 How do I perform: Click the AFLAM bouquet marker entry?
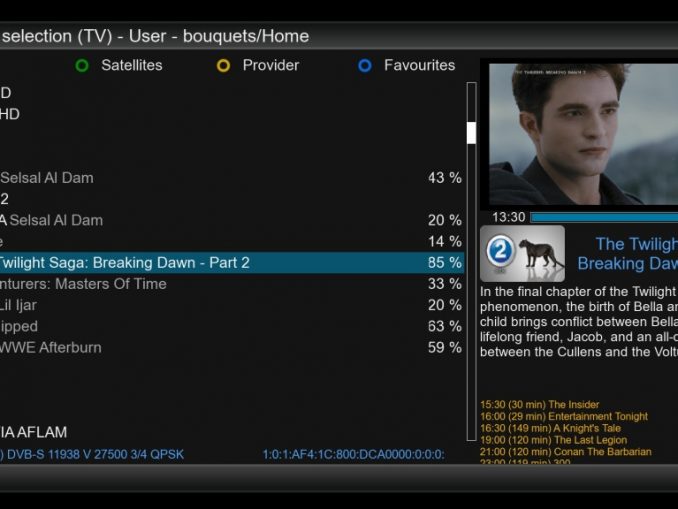tap(33, 432)
